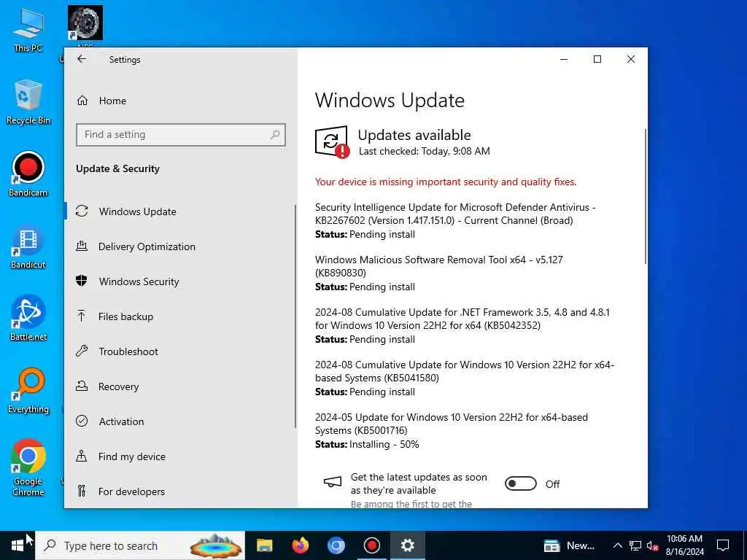Show hidden tray icons
Viewport: 747px width, 560px height.
pos(617,545)
